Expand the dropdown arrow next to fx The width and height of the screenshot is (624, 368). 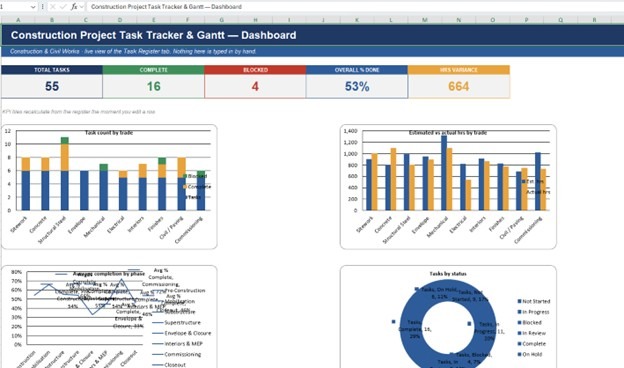pos(82,7)
